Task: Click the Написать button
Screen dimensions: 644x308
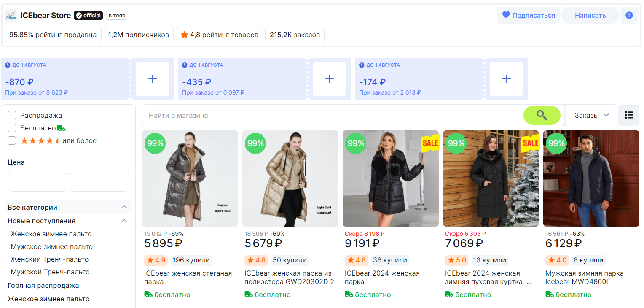Action: click(590, 15)
